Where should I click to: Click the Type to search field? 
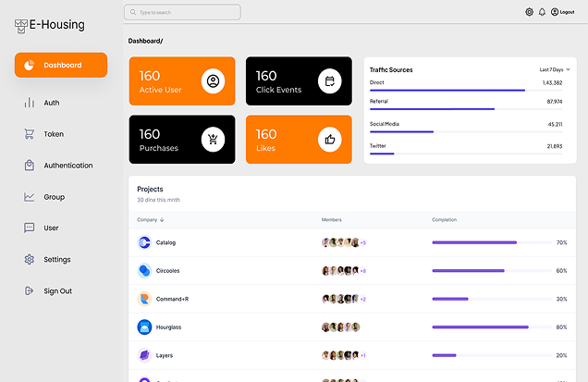182,13
